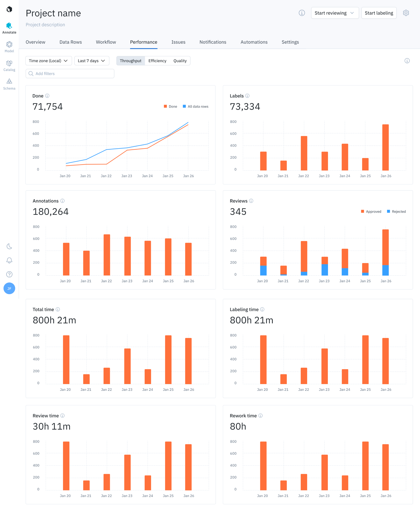The image size is (420, 509).
Task: Click info icon next to Labels
Action: tap(247, 96)
